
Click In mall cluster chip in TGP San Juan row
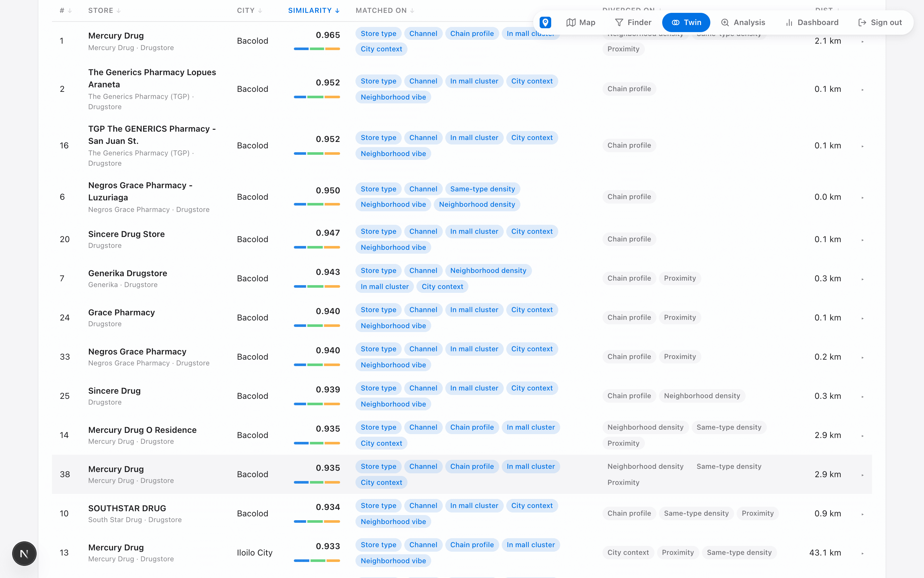pos(474,138)
